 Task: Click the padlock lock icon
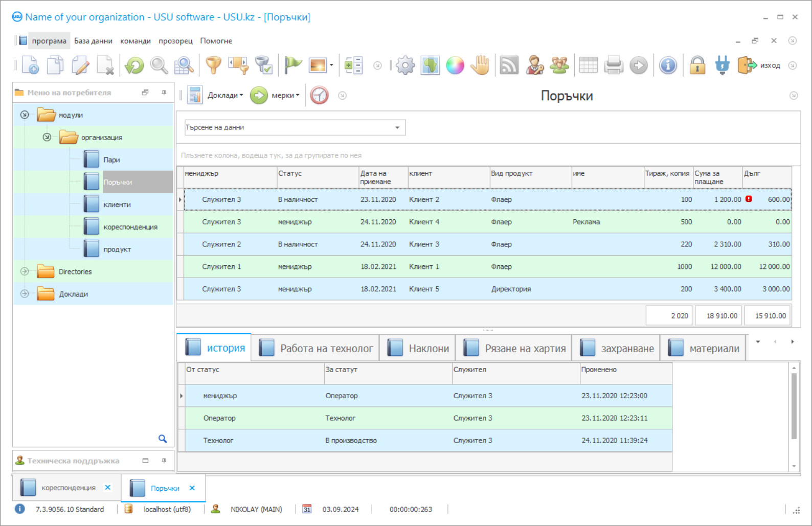pos(697,65)
